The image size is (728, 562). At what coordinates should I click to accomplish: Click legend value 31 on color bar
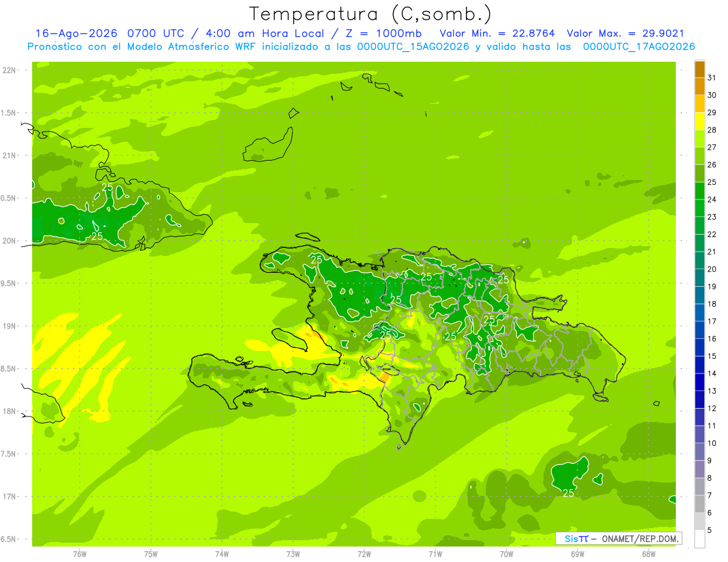pos(712,78)
